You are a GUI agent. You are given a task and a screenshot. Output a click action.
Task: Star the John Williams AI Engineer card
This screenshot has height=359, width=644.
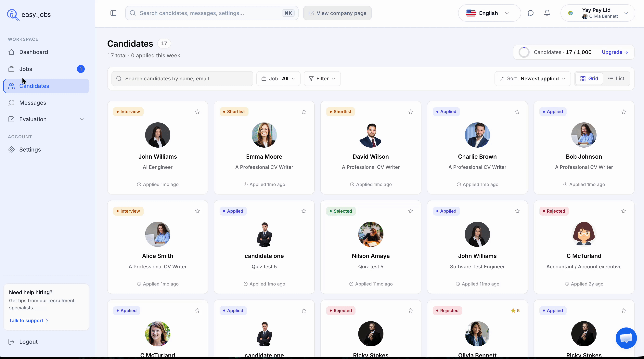pyautogui.click(x=197, y=112)
